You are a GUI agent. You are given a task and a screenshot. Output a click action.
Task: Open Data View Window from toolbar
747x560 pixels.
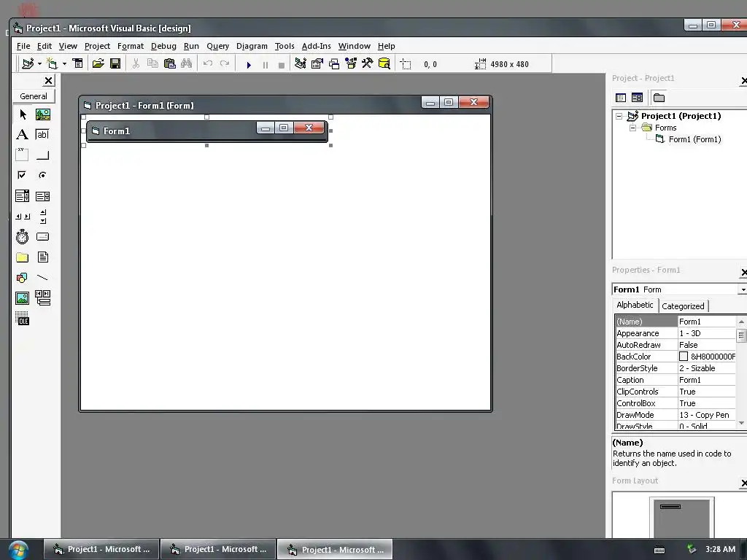(x=384, y=63)
